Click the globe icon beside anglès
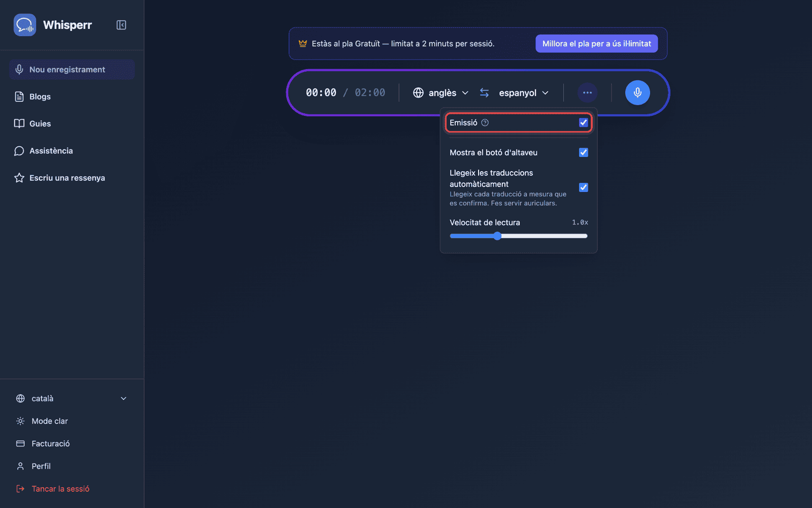Viewport: 812px width, 508px height. 418,92
